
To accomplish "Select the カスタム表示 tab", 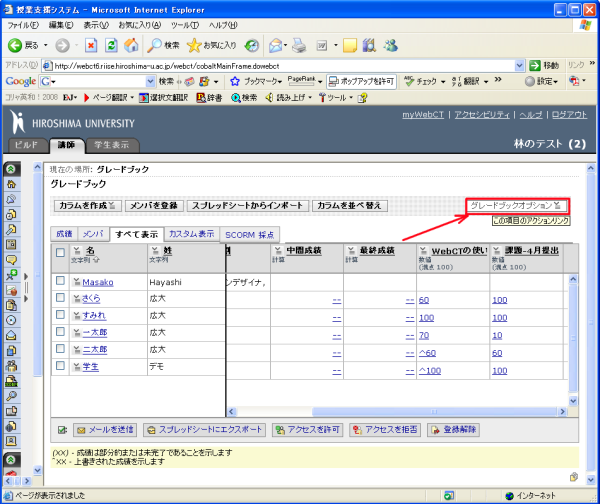I will pyautogui.click(x=191, y=234).
